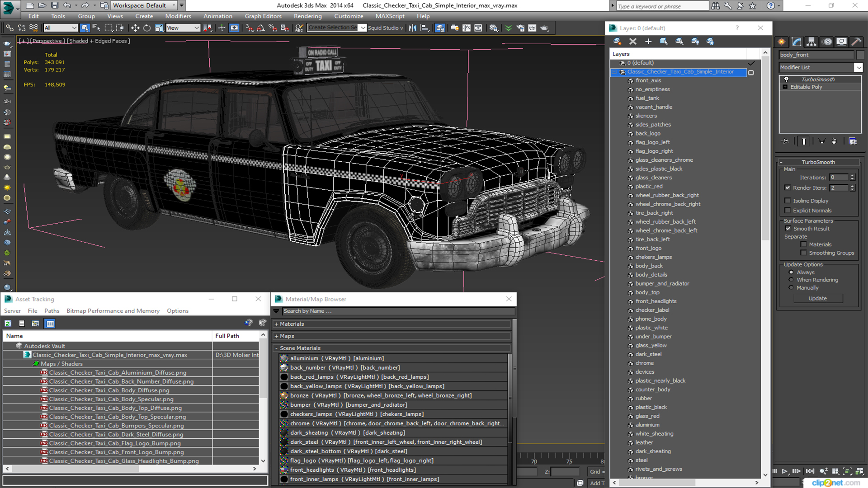The height and width of the screenshot is (488, 868).
Task: Open the Hierarchy command panel tab
Action: click(x=811, y=42)
